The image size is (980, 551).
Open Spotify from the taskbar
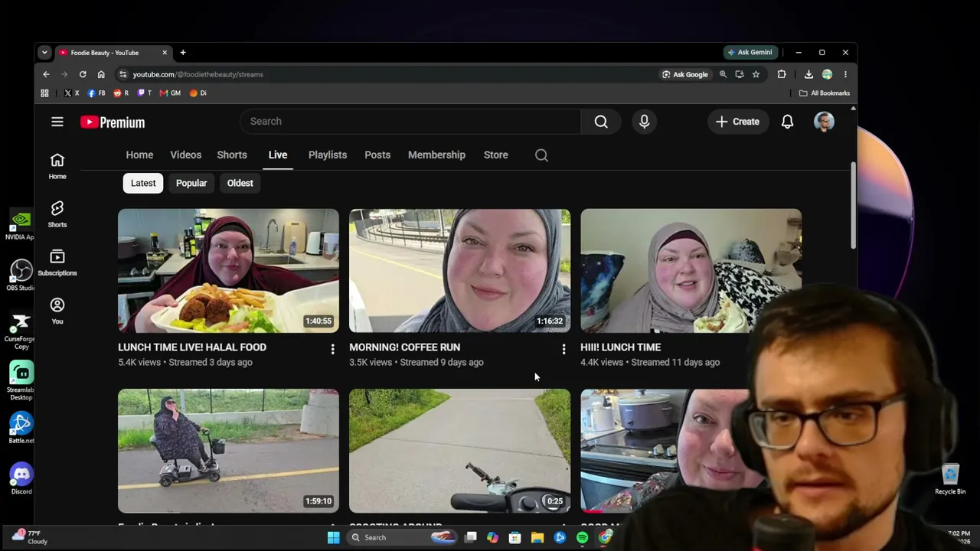click(583, 538)
